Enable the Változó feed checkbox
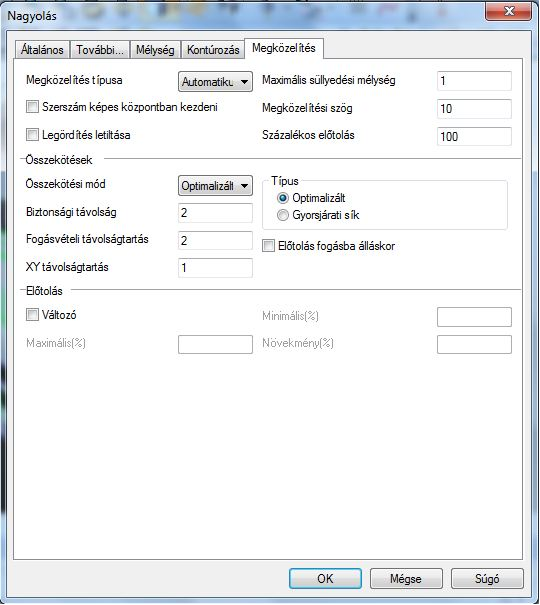This screenshot has height=605, width=540. click(32, 315)
